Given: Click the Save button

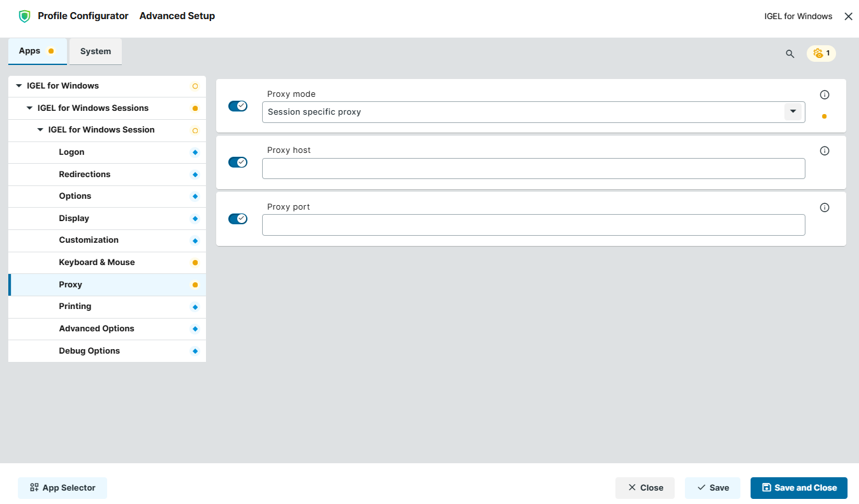Looking at the screenshot, I should pyautogui.click(x=712, y=487).
